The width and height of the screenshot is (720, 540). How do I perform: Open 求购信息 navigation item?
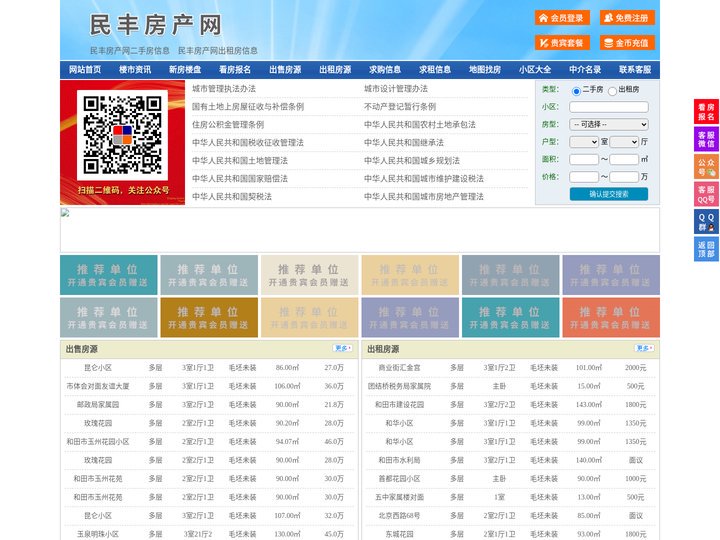385,70
